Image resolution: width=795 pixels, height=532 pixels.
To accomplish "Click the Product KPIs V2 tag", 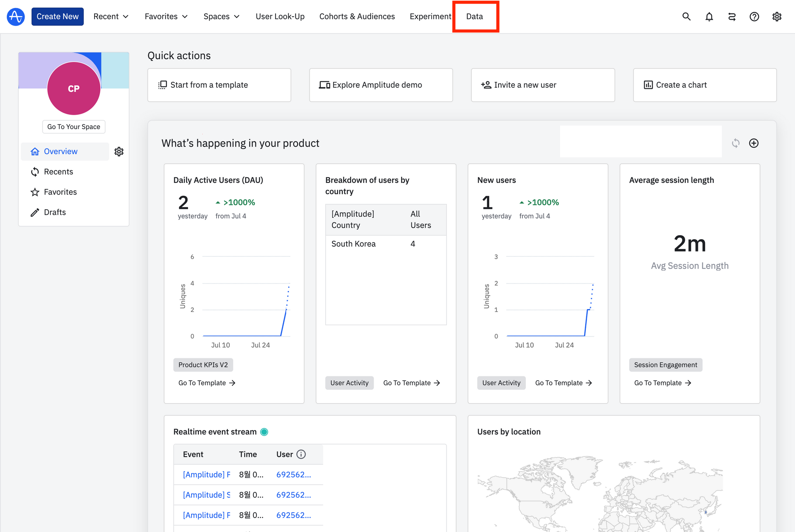I will coord(203,365).
